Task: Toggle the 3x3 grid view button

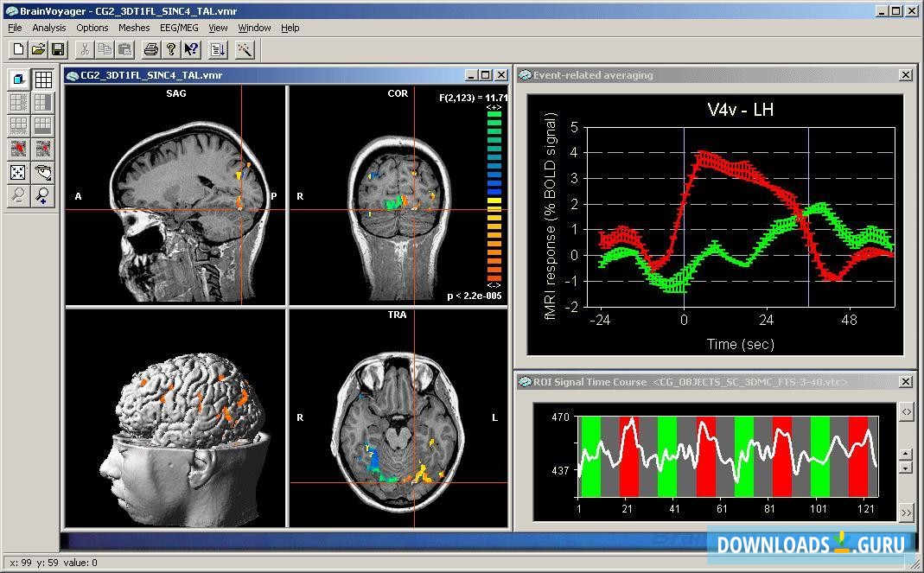Action: click(x=42, y=80)
